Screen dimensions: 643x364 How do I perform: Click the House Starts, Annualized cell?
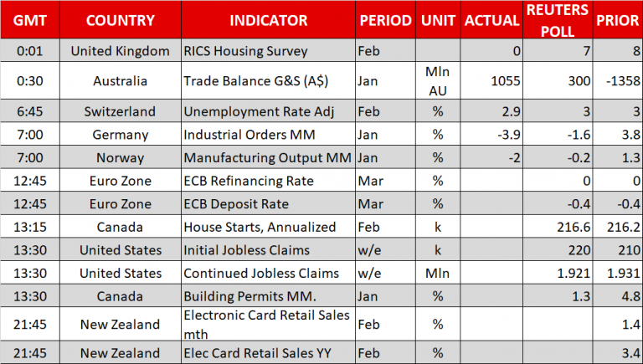click(259, 227)
